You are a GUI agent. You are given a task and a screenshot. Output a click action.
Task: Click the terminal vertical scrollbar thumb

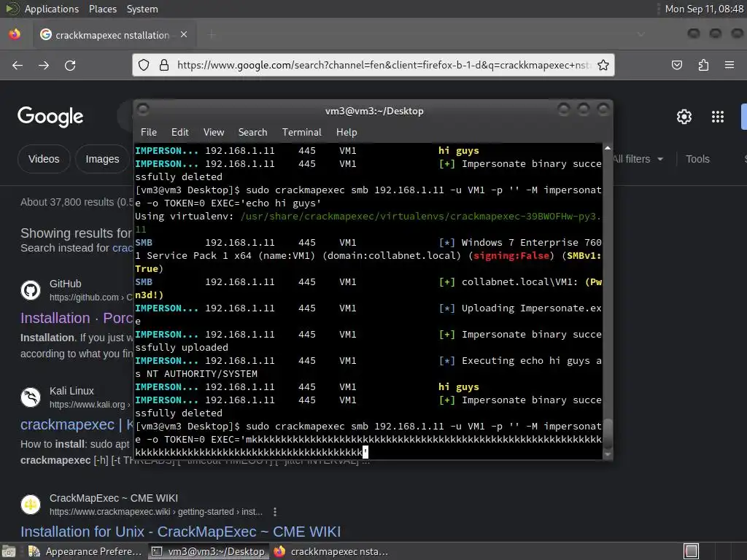608,433
